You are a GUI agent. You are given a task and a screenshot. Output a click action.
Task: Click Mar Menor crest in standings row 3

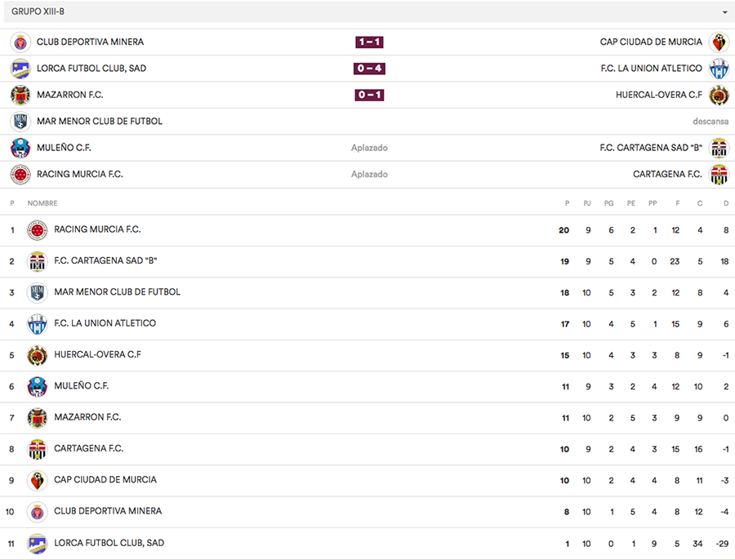(x=37, y=292)
